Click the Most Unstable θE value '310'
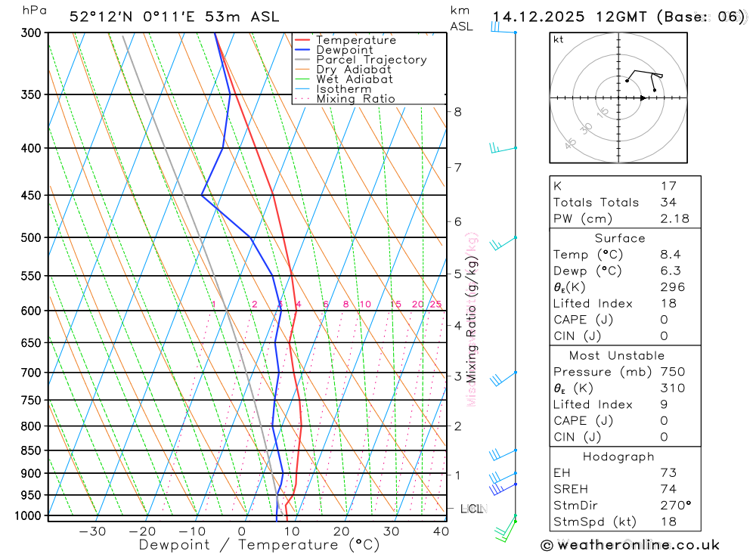 coord(673,388)
